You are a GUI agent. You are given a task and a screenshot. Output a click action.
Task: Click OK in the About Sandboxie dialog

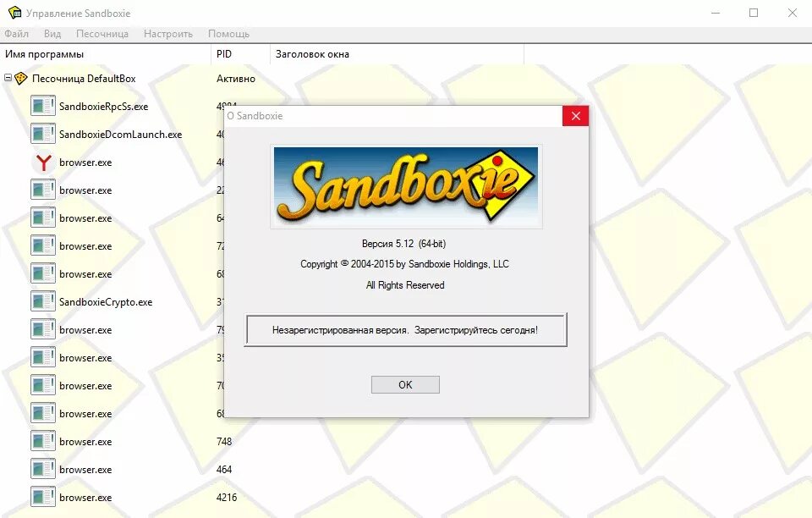pyautogui.click(x=405, y=385)
